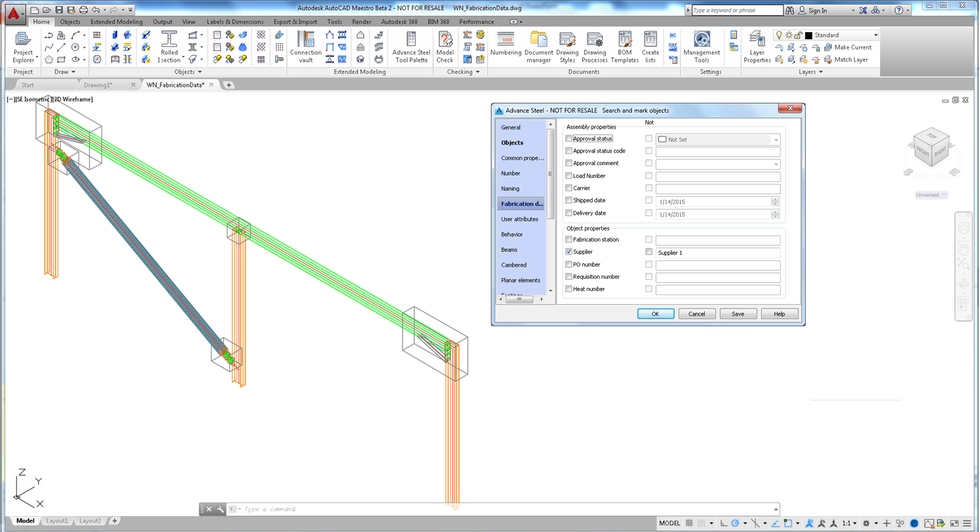
Task: Click the Save icon in quick access toolbar
Action: (x=59, y=10)
